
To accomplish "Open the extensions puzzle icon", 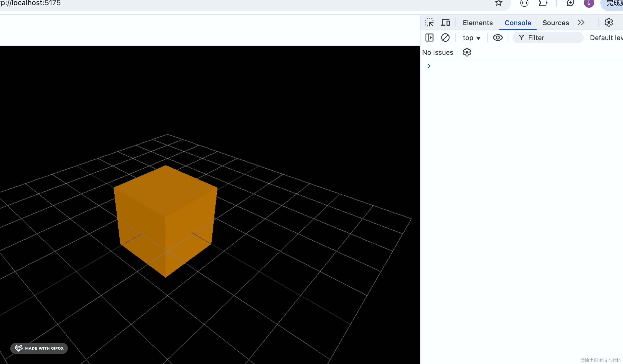I will coord(543,3).
